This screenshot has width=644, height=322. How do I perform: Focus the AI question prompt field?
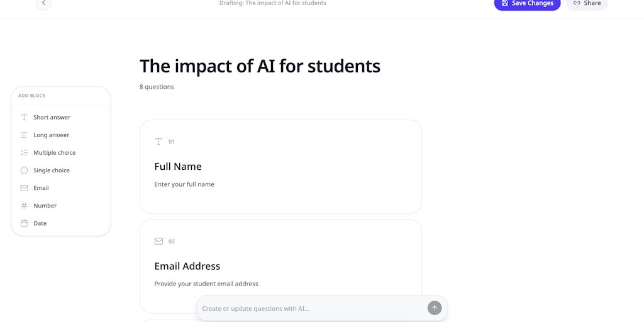pyautogui.click(x=311, y=309)
